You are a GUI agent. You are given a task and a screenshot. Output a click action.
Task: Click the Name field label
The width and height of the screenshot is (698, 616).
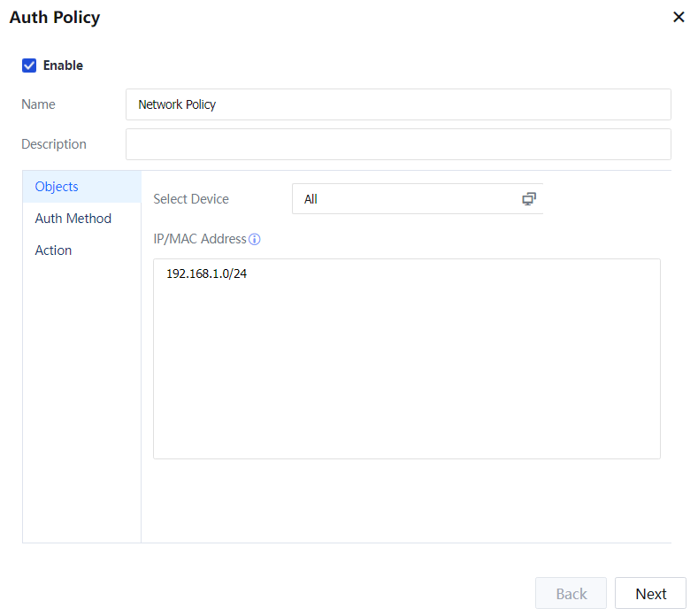[x=38, y=104]
